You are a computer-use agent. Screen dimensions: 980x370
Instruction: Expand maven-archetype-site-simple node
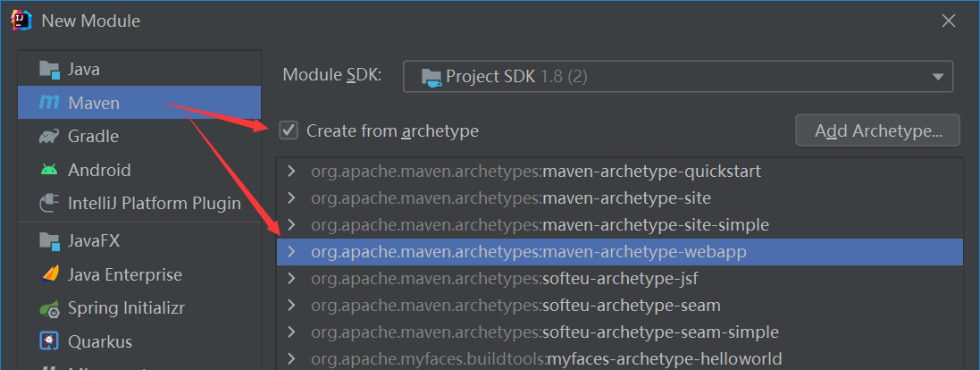point(290,224)
